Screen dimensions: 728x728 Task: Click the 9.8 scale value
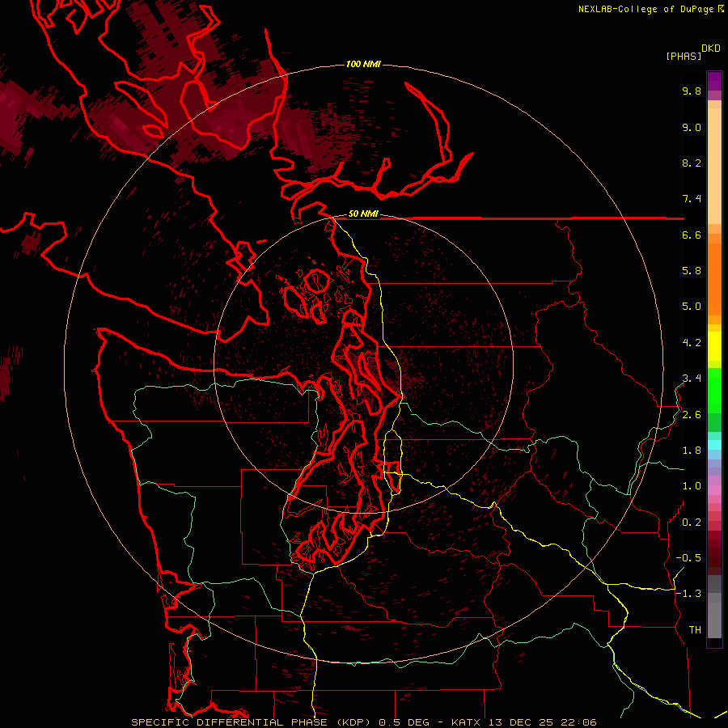click(x=692, y=91)
